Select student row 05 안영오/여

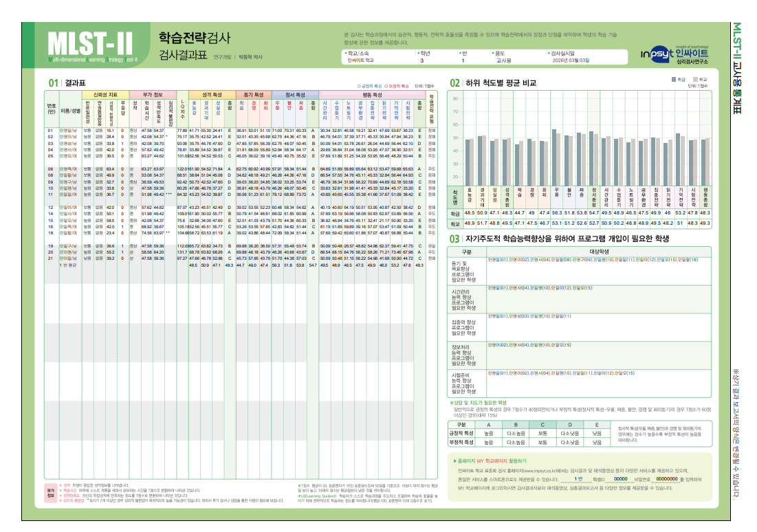[x=241, y=156]
